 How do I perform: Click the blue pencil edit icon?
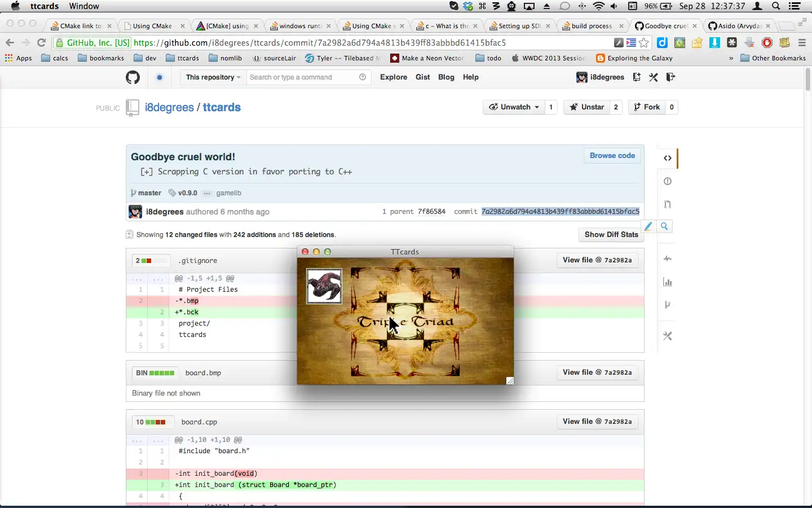point(648,226)
